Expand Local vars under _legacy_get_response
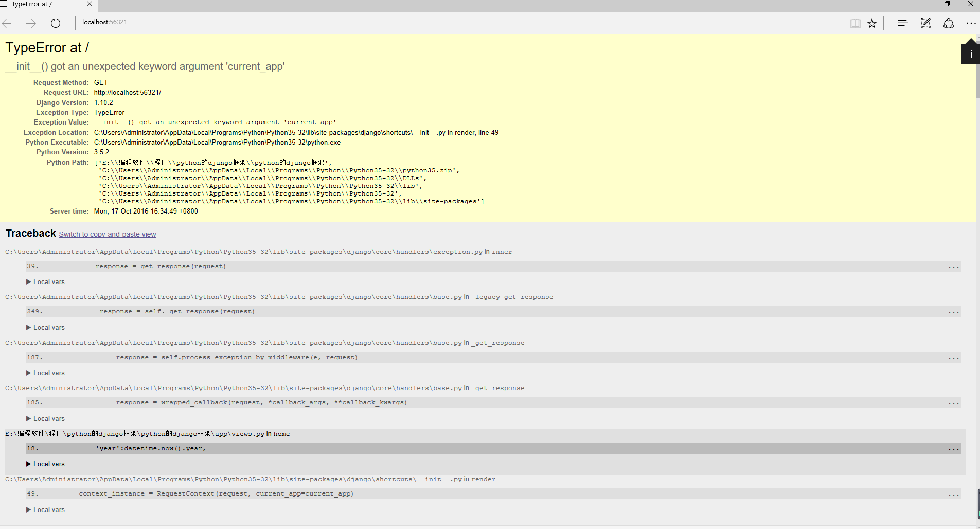The image size is (980, 529). [45, 328]
